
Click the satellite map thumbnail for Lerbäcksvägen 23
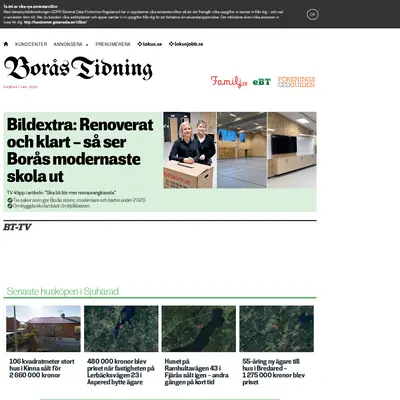pyautogui.click(x=121, y=329)
